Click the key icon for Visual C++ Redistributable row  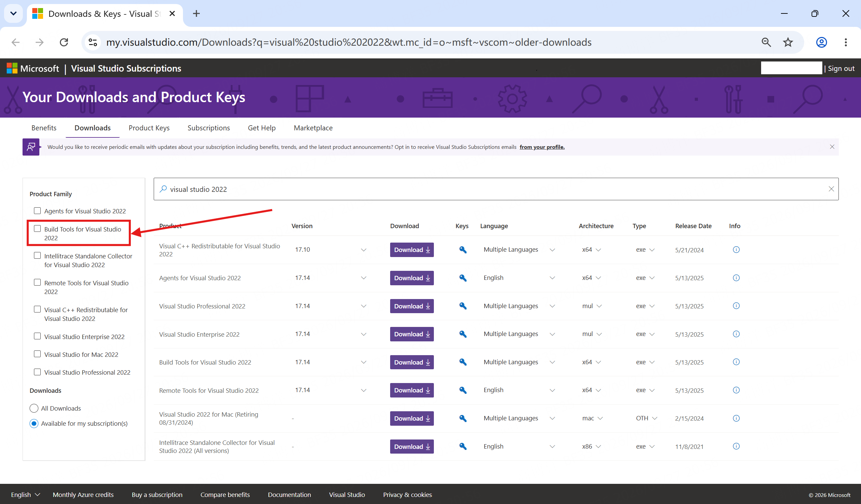coord(462,250)
